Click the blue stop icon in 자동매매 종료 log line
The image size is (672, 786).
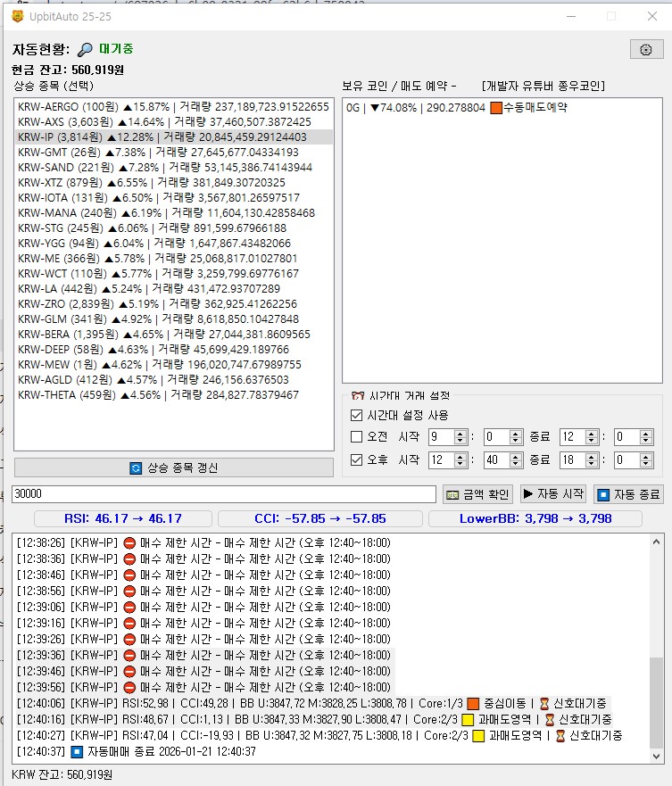[76, 751]
